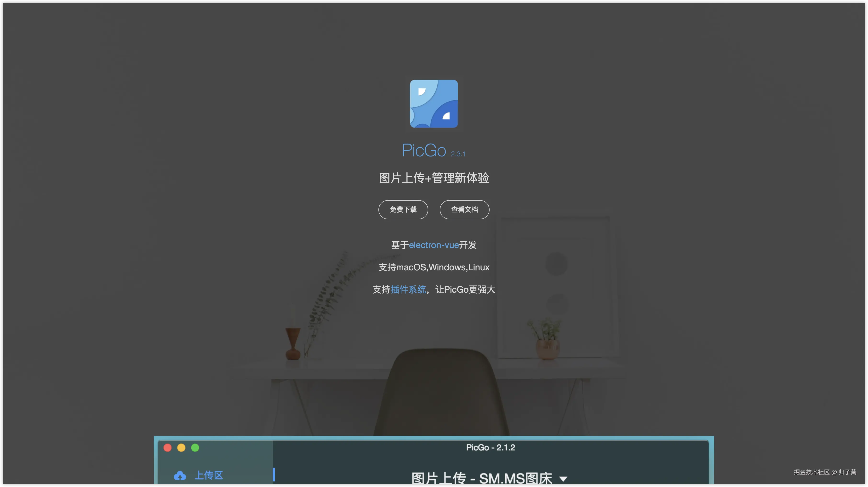
Task: Click the PicGo blue logo icon
Action: (434, 104)
